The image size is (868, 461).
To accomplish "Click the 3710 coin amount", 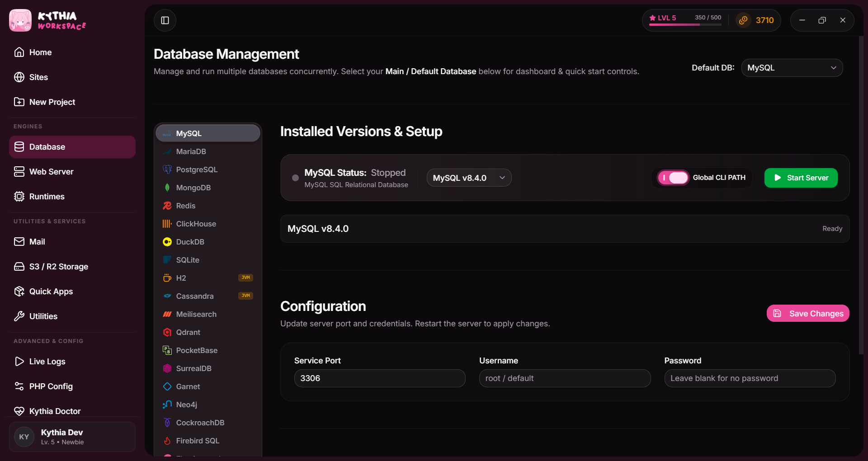I will click(764, 20).
